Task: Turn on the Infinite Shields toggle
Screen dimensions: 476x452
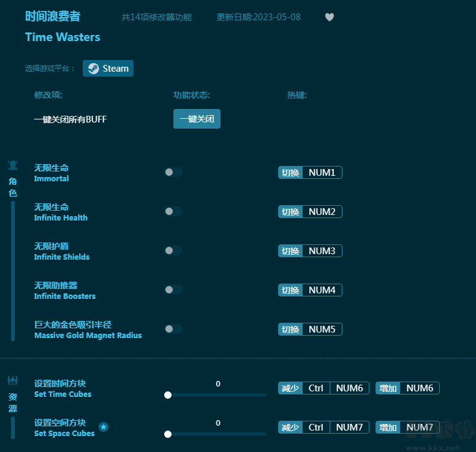Action: (173, 250)
